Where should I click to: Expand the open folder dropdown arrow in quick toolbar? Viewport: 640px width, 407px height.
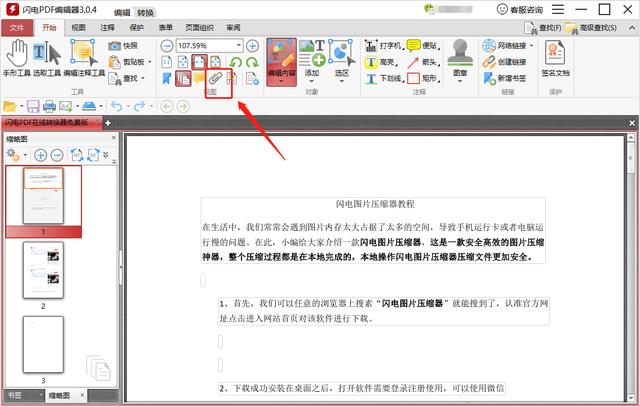tap(22, 107)
